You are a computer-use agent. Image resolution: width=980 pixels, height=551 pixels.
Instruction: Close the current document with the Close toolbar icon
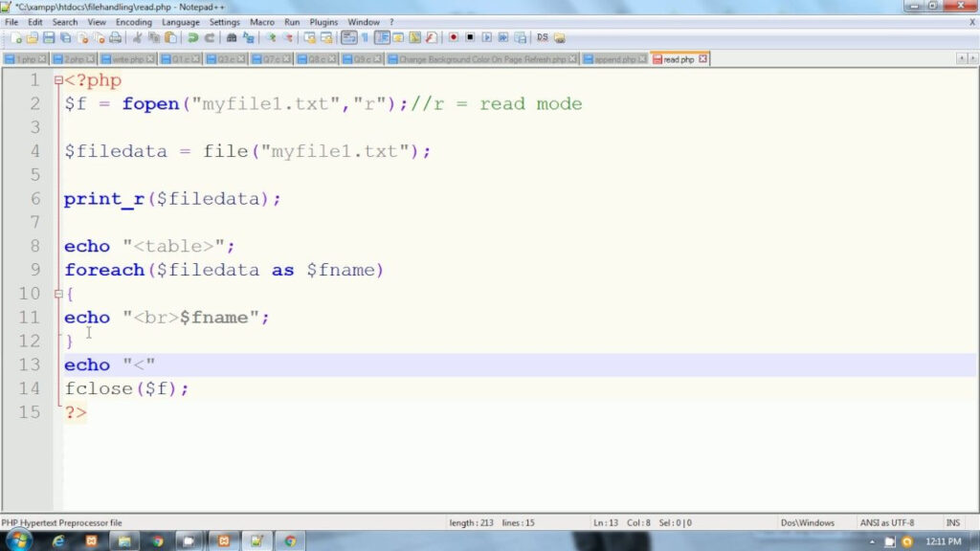click(82, 38)
